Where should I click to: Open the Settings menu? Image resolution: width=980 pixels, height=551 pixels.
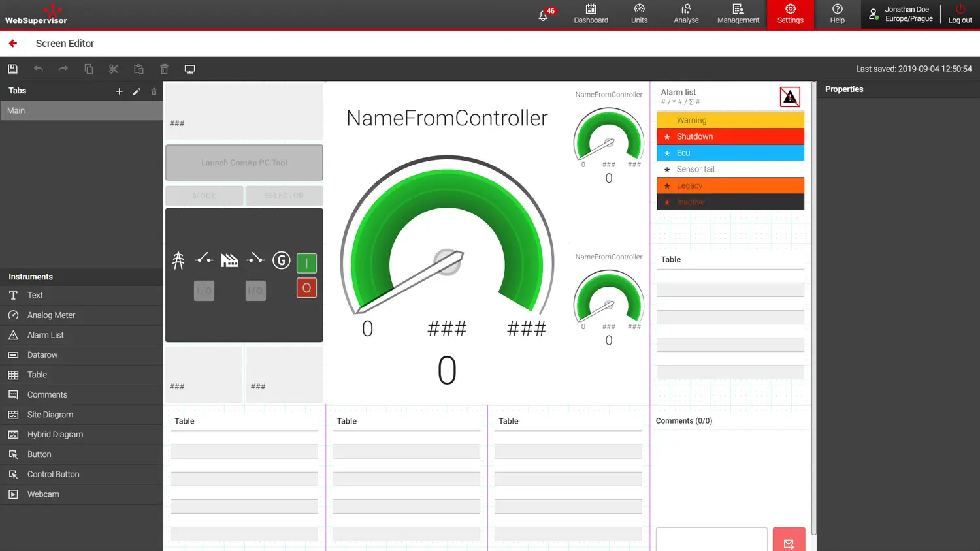point(790,14)
